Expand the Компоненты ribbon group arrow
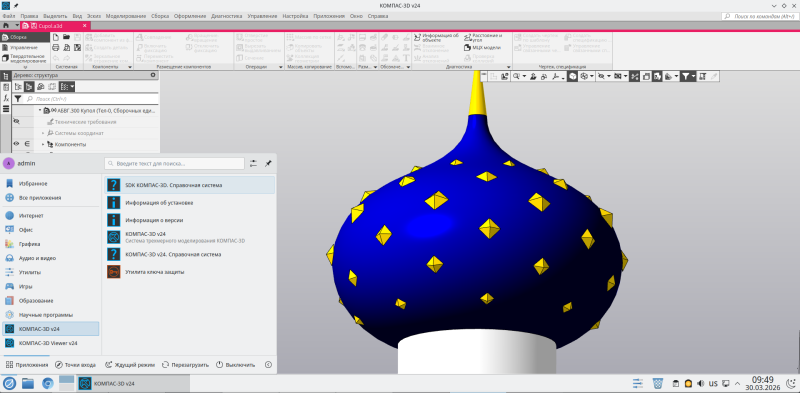Viewport: 800px width, 393px height. [x=130, y=67]
